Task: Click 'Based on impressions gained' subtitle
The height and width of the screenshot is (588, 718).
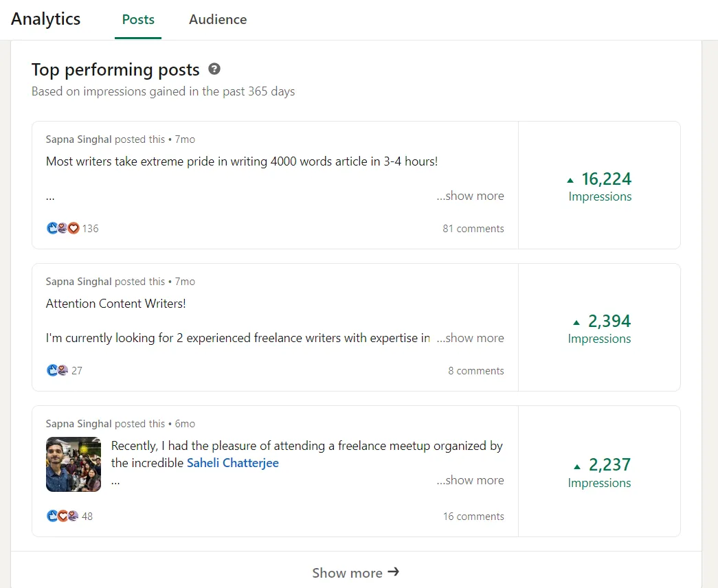Action: 163,91
